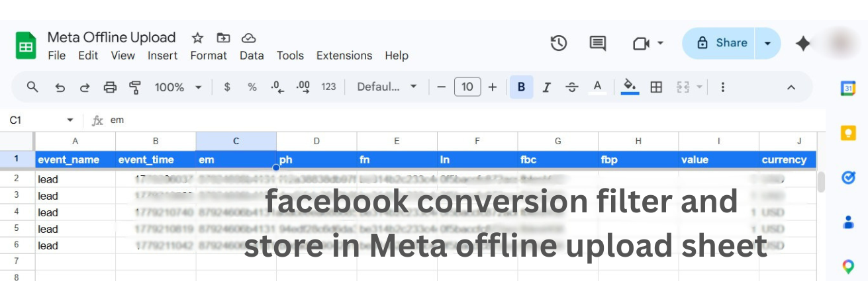Select the lead cell in row 4
This screenshot has width=868, height=301.
75,212
